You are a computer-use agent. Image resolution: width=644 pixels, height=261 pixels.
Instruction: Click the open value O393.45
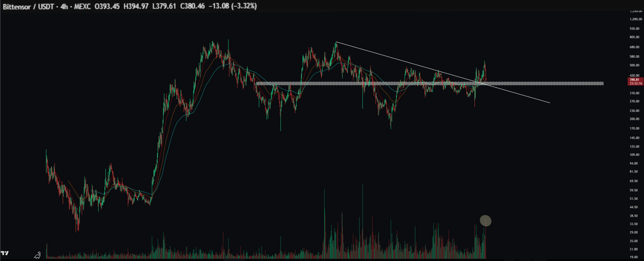click(x=107, y=6)
